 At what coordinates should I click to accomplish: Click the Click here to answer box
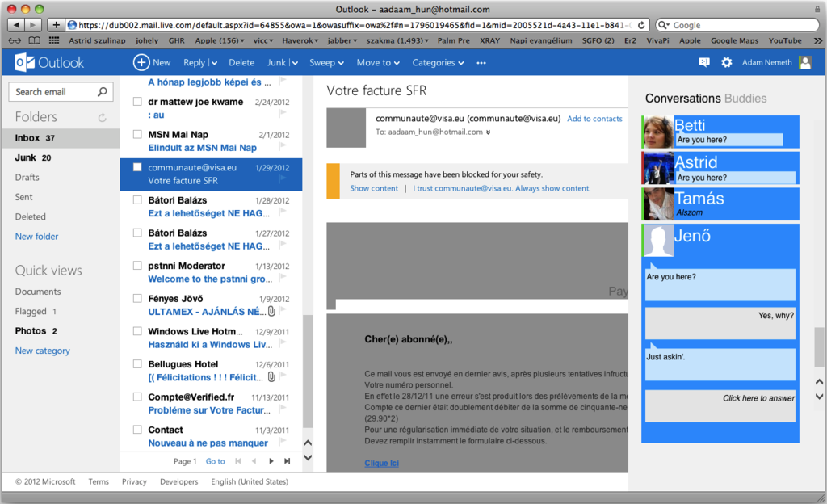click(720, 406)
